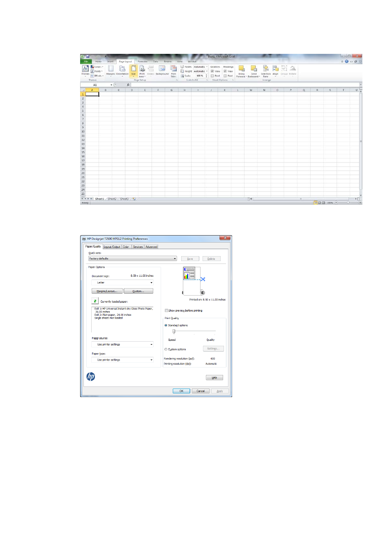Open the Align menu in Arrange group
The height and width of the screenshot is (555, 392).
click(275, 71)
